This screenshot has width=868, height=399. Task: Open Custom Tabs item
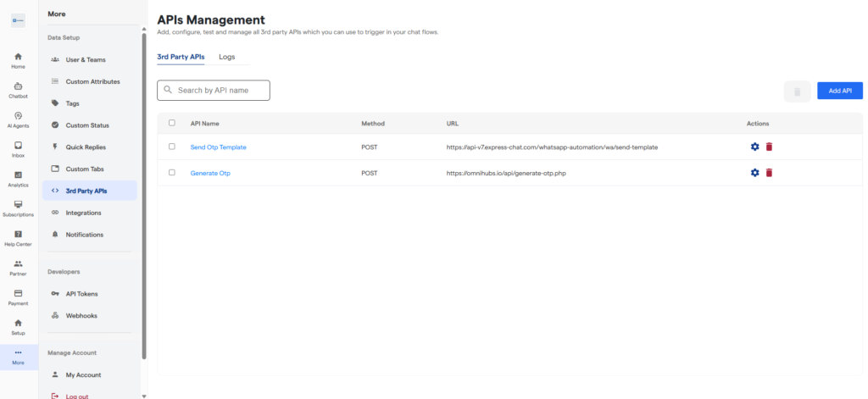(x=90, y=169)
